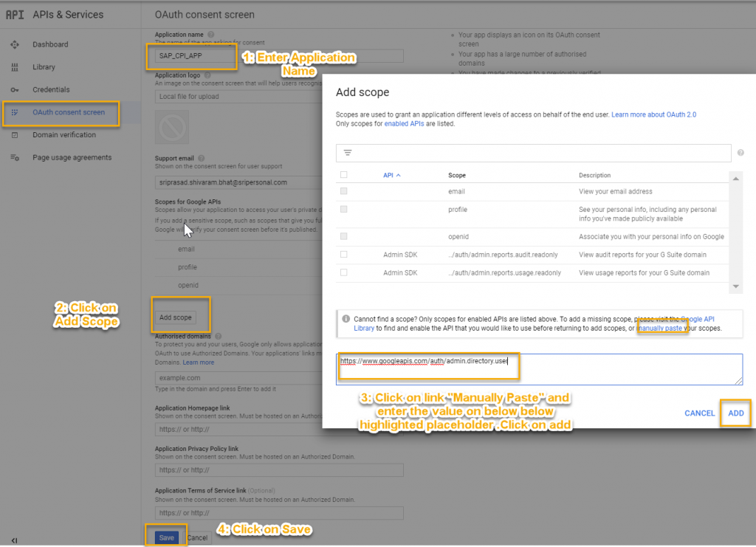This screenshot has width=756, height=547.
Task: Open help icon beside Application logo
Action: tap(207, 75)
